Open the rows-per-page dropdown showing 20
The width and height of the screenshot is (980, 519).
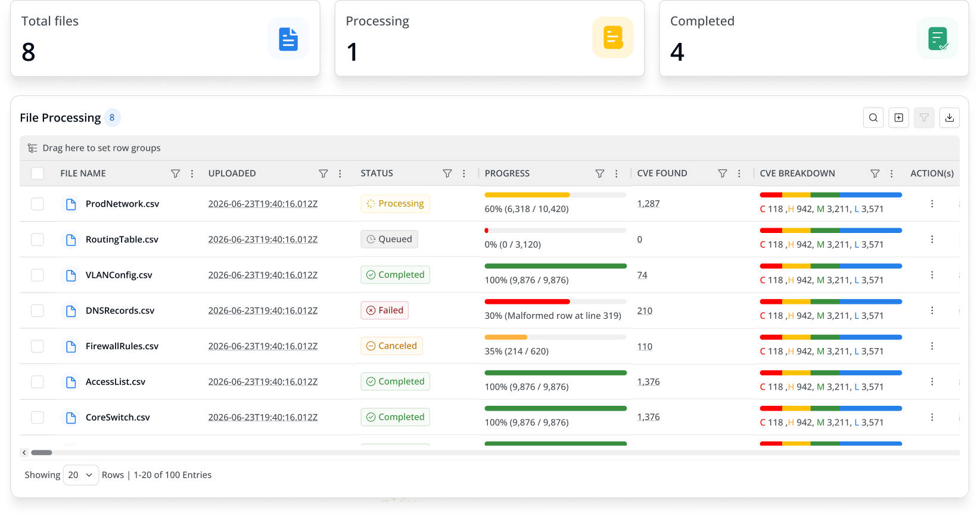coord(81,475)
